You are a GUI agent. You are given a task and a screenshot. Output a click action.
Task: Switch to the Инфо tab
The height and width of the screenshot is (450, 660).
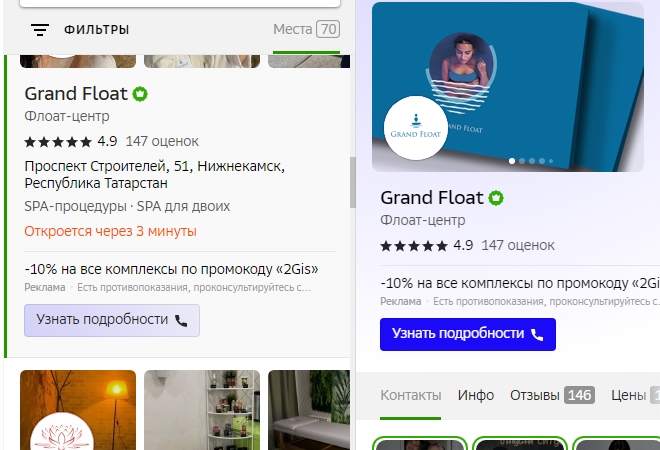476,395
